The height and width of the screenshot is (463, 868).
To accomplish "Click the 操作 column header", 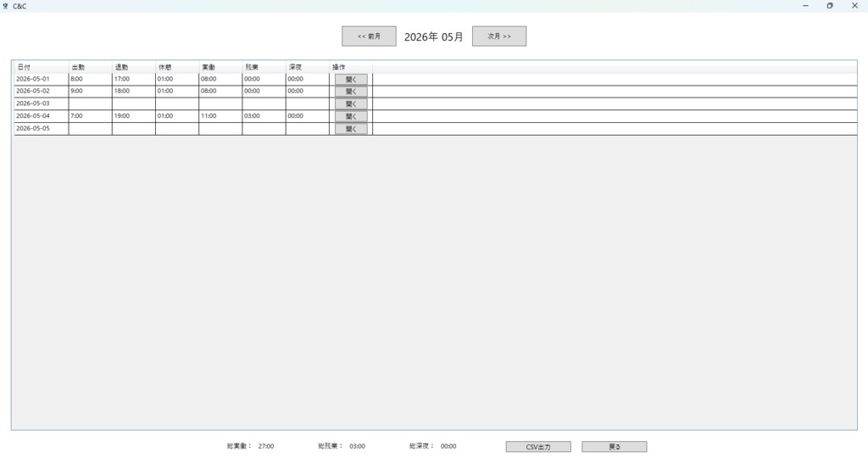I will (350, 67).
